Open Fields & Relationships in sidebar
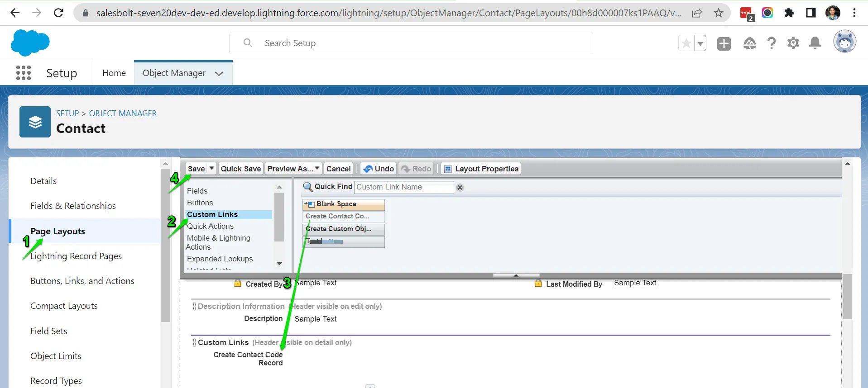 pos(73,206)
